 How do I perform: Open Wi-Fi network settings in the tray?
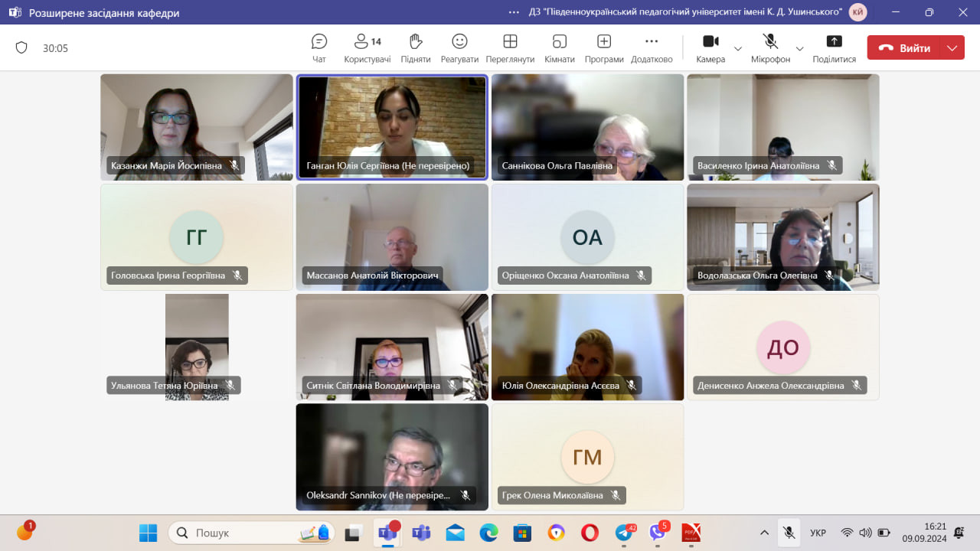click(847, 533)
